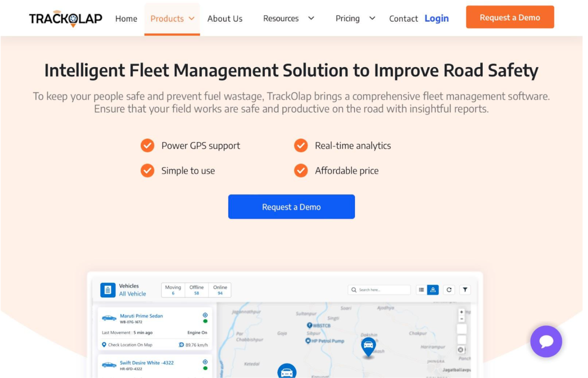Click the Search here input field

coord(379,290)
